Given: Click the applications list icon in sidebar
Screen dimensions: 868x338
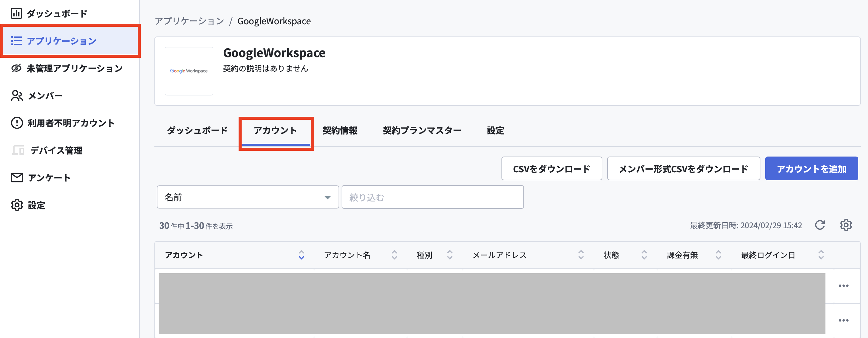Looking at the screenshot, I should (x=16, y=41).
